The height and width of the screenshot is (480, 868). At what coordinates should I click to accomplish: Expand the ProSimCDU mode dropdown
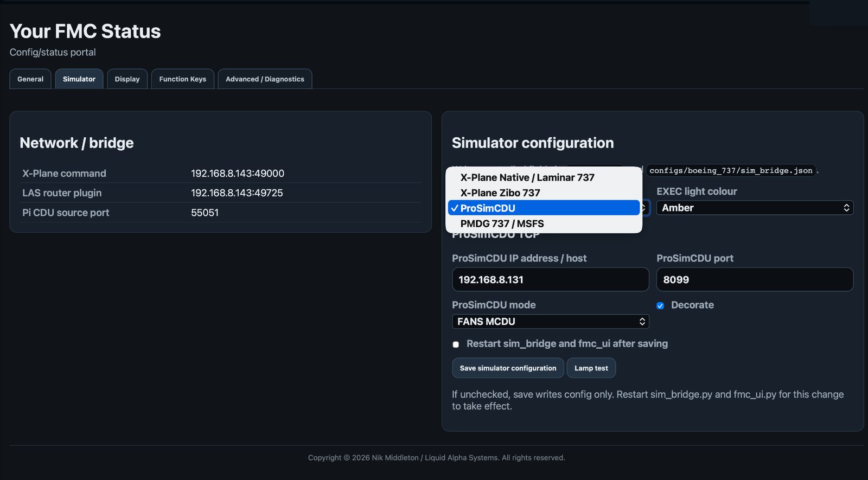(x=550, y=322)
